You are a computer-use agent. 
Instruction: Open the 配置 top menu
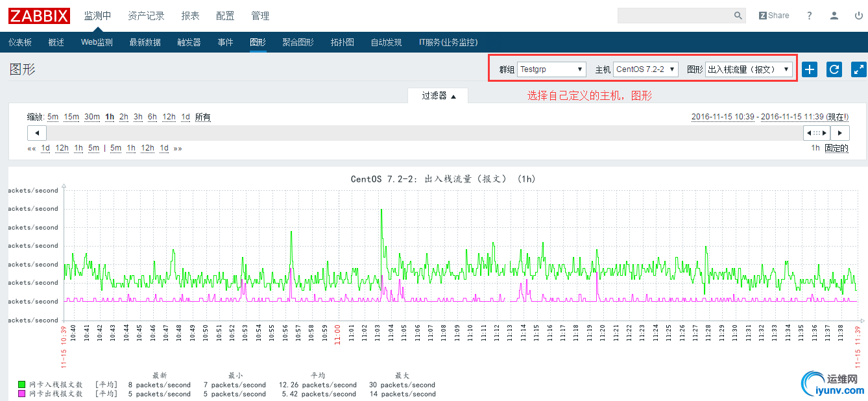(225, 16)
